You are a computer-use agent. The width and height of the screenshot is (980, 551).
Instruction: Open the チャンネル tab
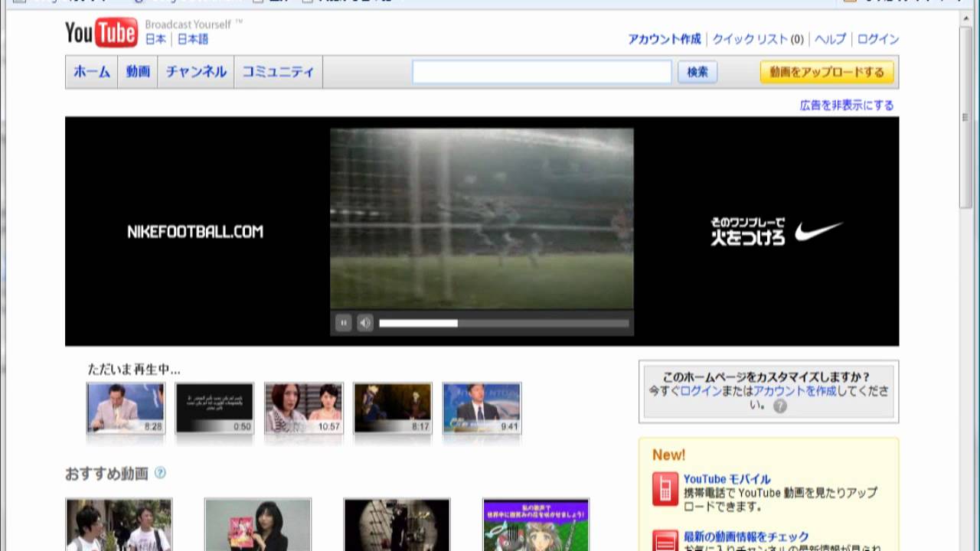[x=196, y=72]
